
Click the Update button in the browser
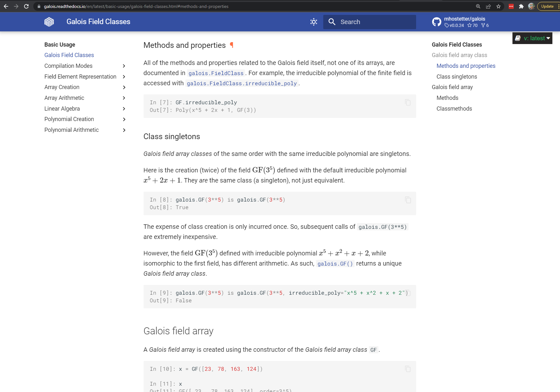(x=547, y=6)
